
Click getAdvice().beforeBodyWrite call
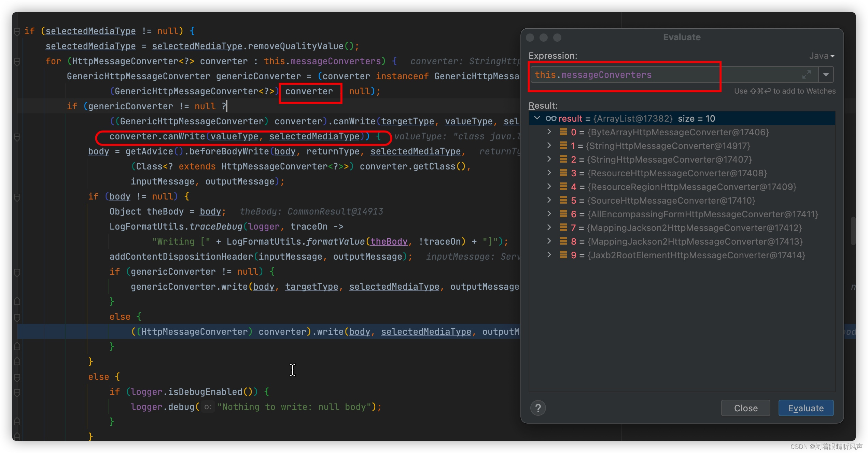[197, 151]
